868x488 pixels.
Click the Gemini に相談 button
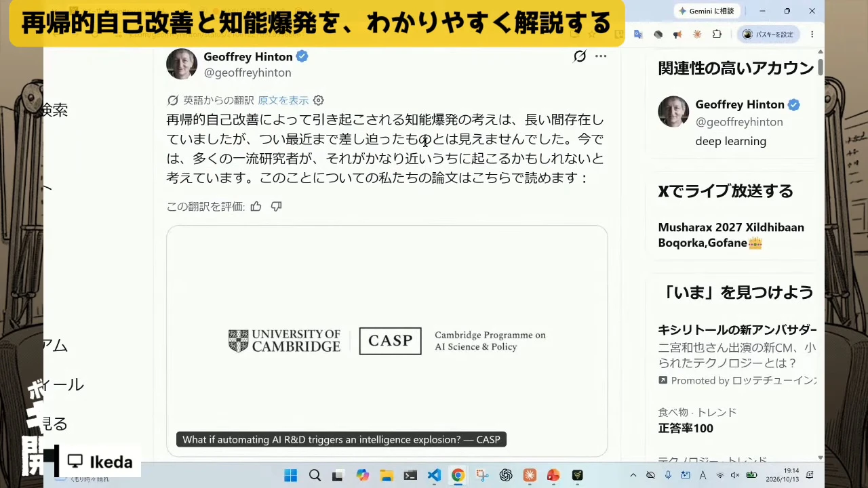point(706,11)
